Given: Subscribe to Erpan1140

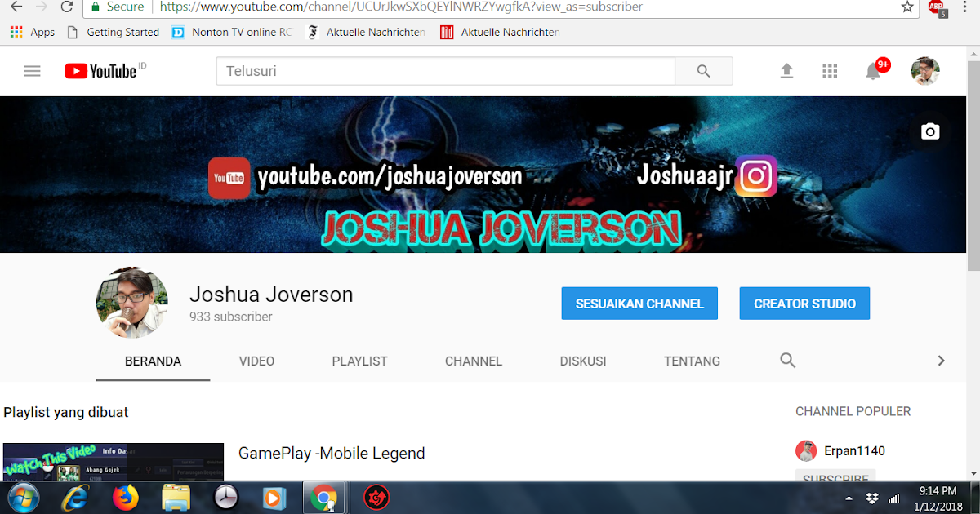Looking at the screenshot, I should 835,475.
